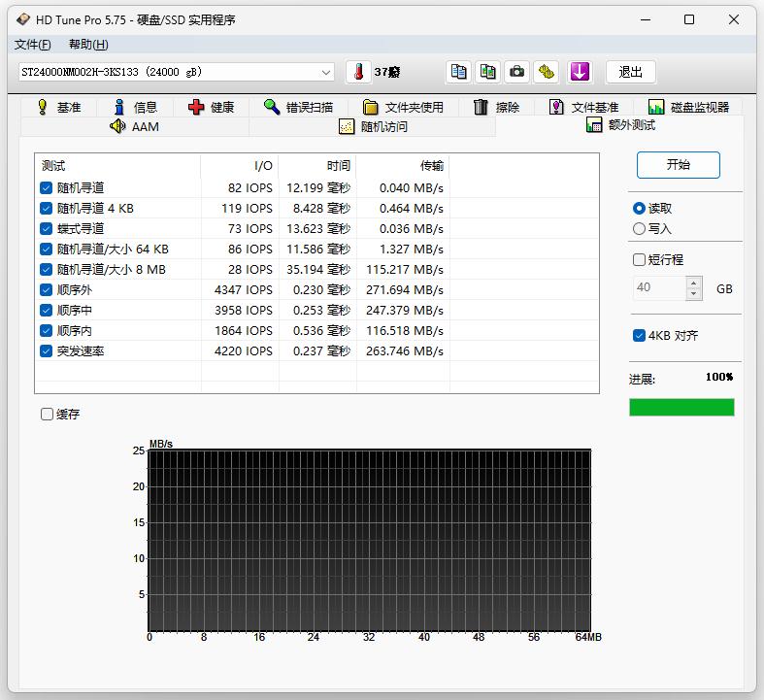Click the copy screenshot to clipboard icon

(x=488, y=72)
